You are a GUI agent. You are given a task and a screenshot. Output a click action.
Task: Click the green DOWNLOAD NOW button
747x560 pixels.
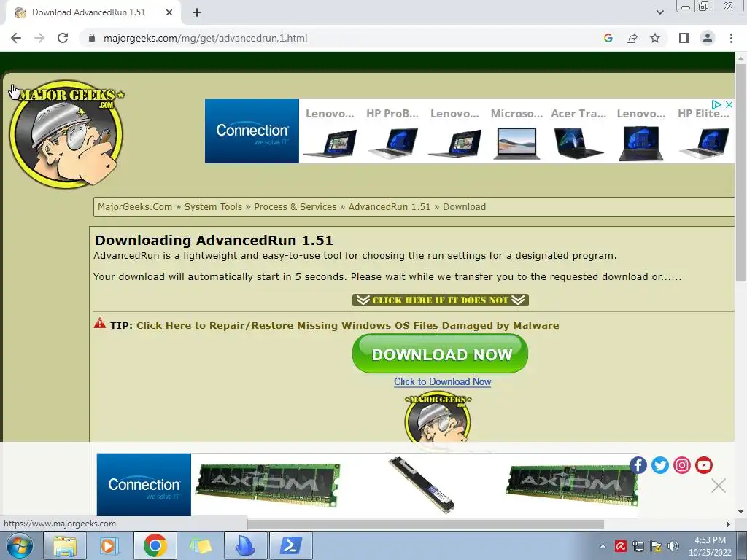pyautogui.click(x=440, y=354)
